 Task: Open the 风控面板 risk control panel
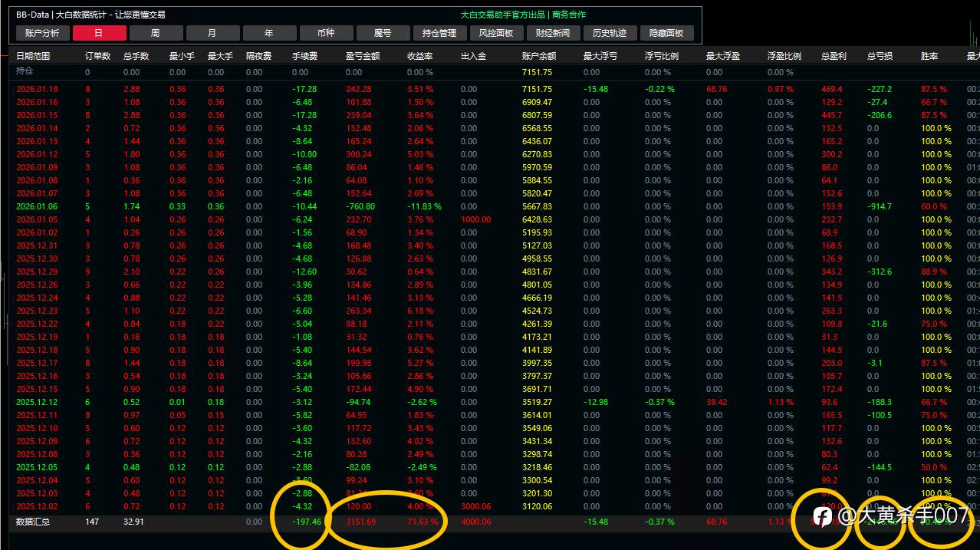click(496, 33)
